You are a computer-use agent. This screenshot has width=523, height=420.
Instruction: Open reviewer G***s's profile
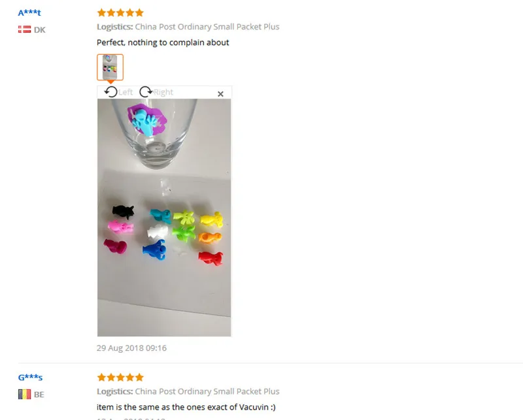click(x=30, y=378)
